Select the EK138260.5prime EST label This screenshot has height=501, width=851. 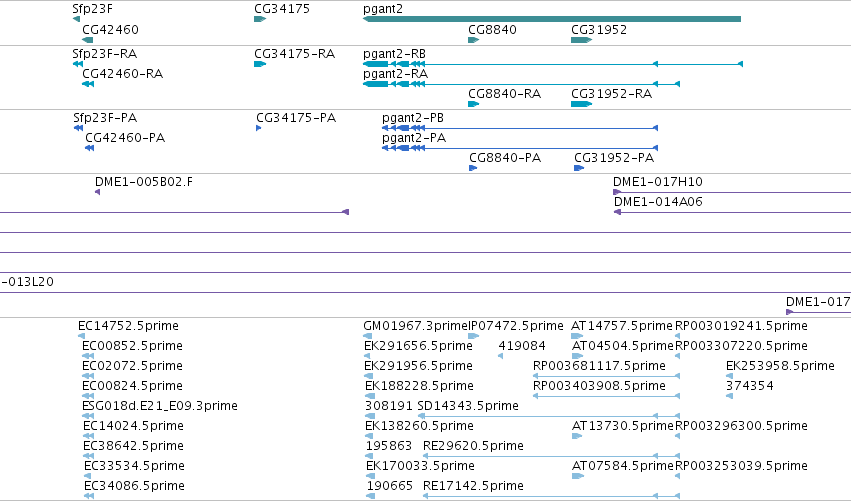coord(419,426)
